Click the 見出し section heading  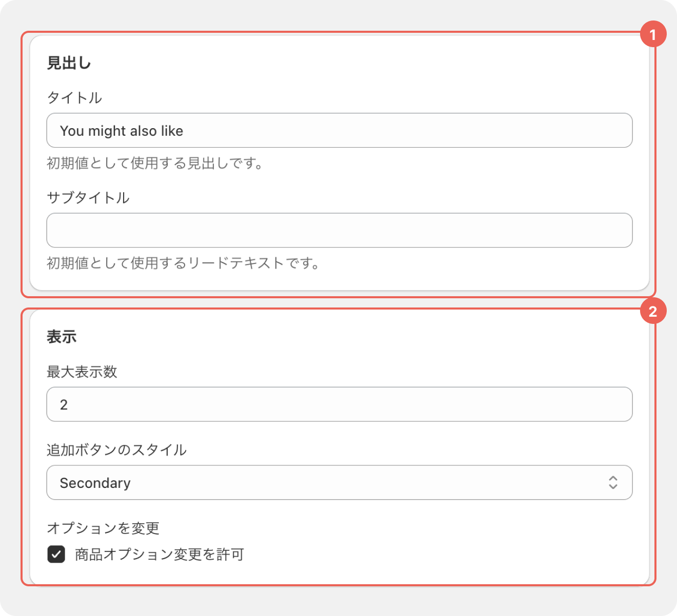point(69,63)
